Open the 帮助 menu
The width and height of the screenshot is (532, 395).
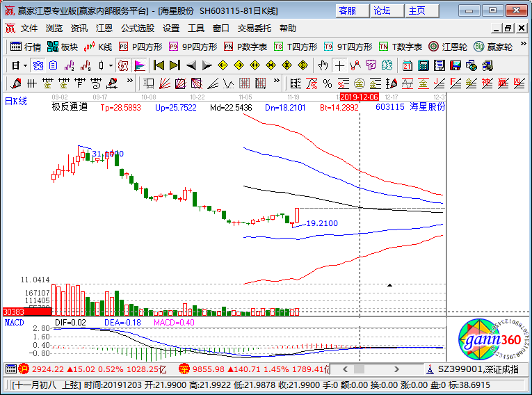288,29
